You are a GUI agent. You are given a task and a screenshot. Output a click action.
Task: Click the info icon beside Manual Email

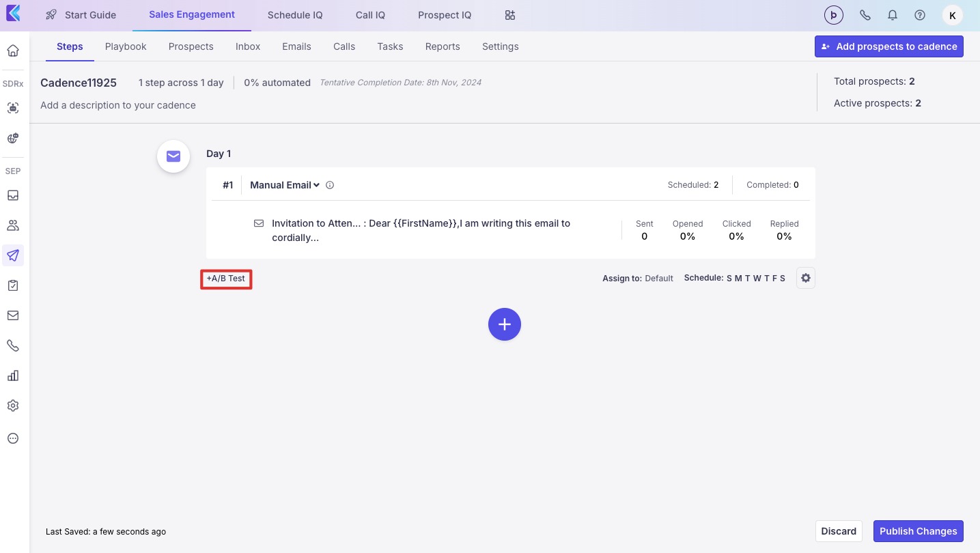[330, 185]
